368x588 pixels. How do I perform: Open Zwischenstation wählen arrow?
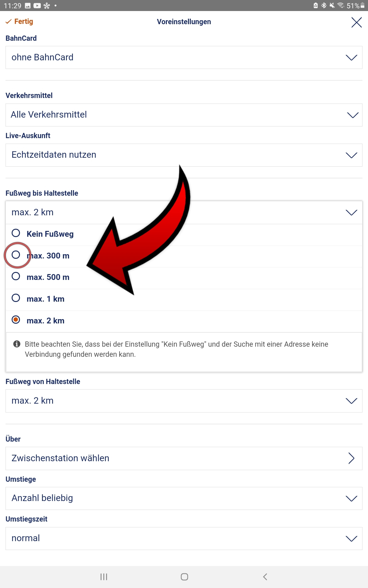click(x=351, y=458)
